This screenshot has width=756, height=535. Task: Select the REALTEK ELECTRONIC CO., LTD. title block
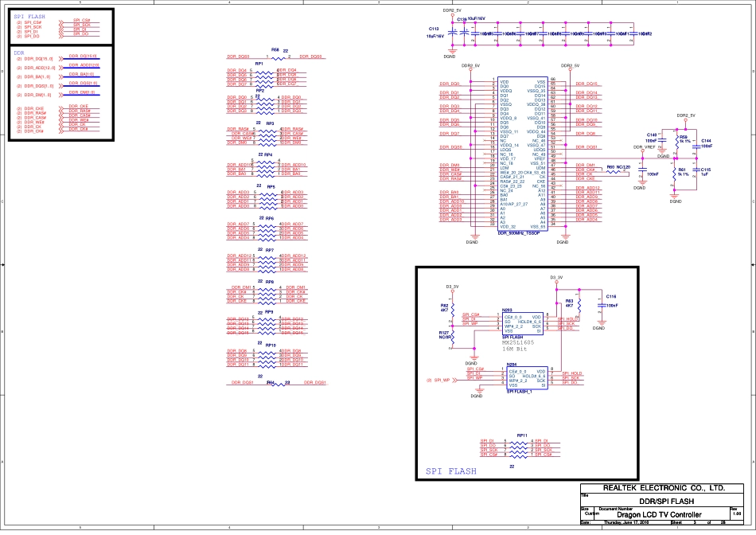(x=662, y=487)
